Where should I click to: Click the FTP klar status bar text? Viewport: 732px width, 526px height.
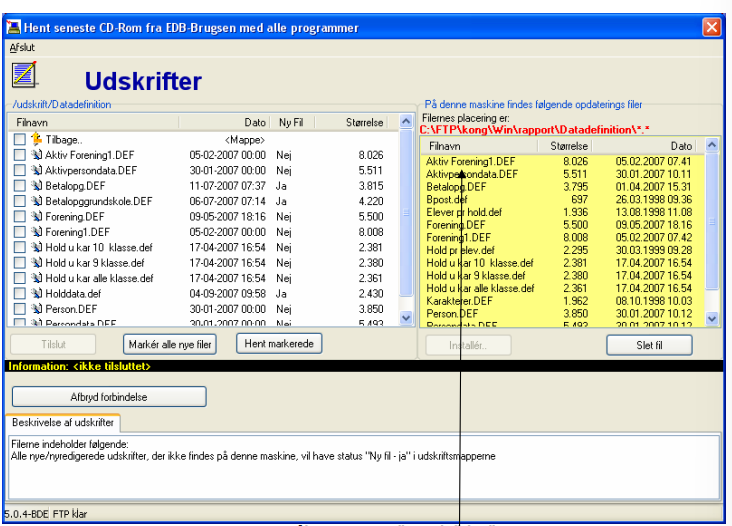click(x=70, y=514)
